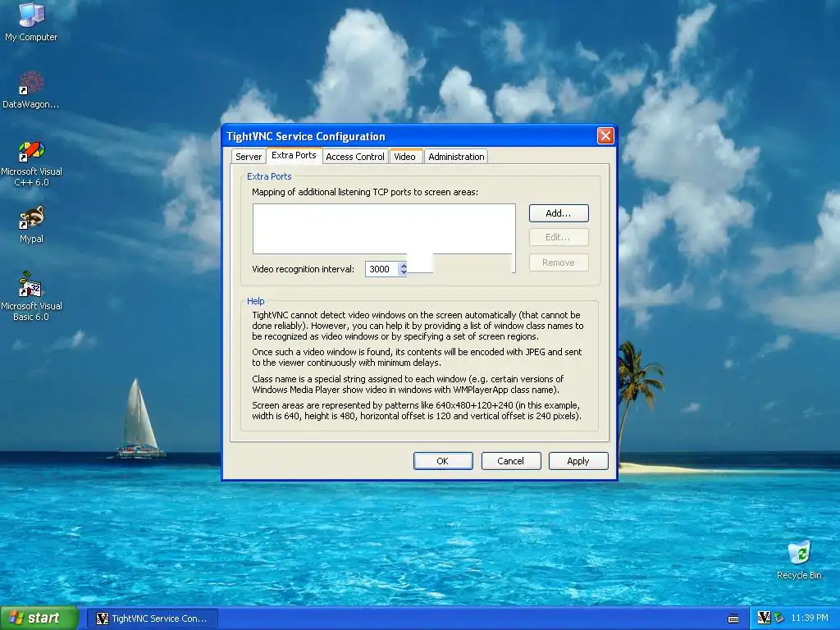This screenshot has width=840, height=630.
Task: Open the Start menu
Action: pos(39,618)
